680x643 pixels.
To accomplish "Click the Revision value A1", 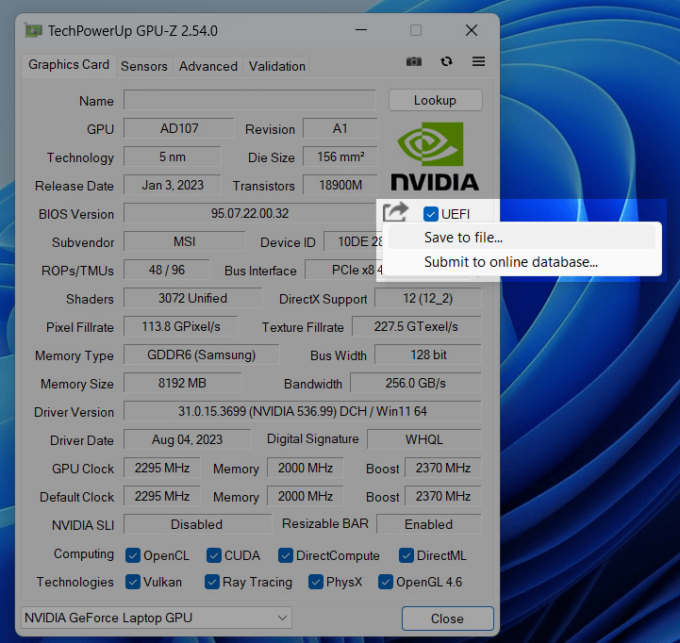I will [340, 128].
